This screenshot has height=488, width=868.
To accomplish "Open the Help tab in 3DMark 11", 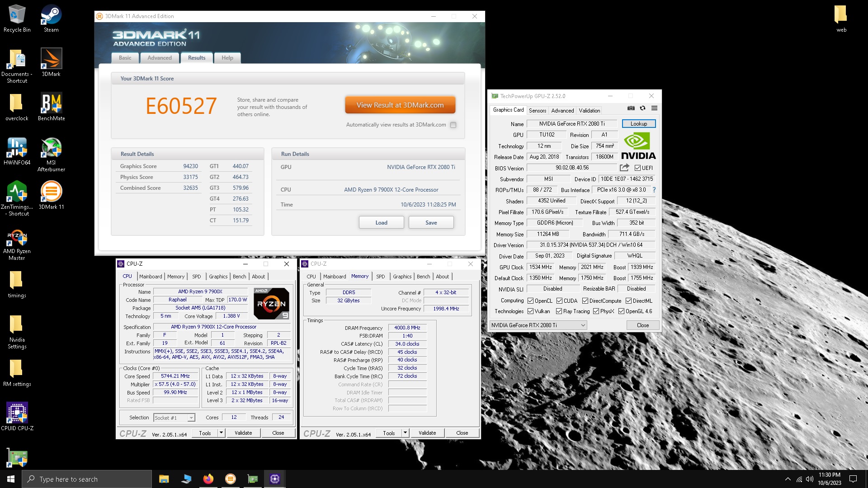I will point(227,58).
